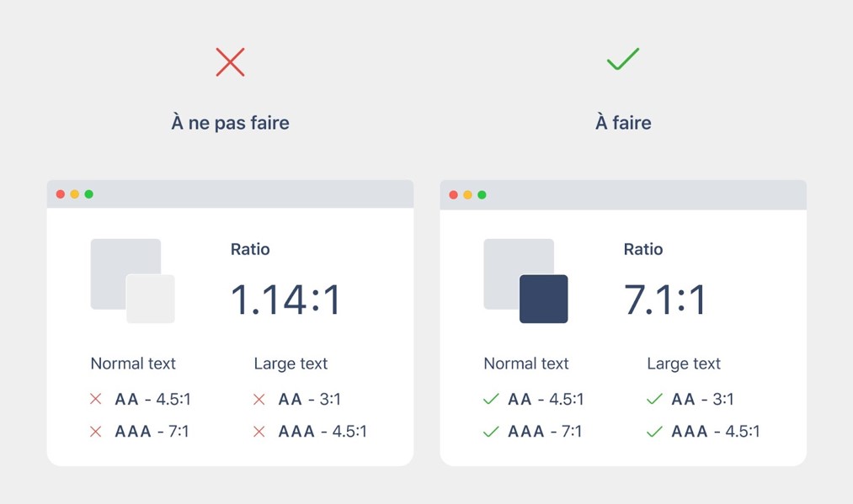Click red cross beside AAA - 4.5:1 in left window
Screen dimensions: 853x504
click(x=259, y=431)
